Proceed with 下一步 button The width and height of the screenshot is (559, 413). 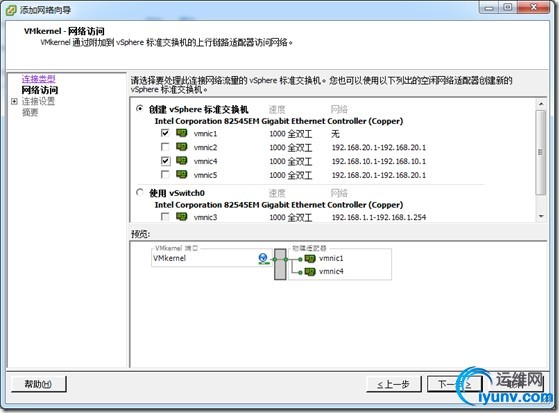point(455,384)
